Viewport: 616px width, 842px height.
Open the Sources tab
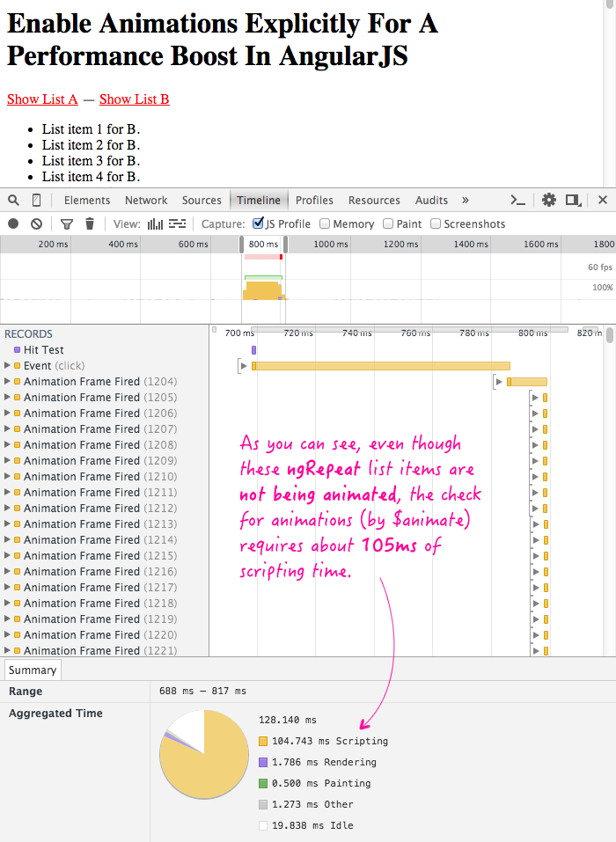click(202, 201)
